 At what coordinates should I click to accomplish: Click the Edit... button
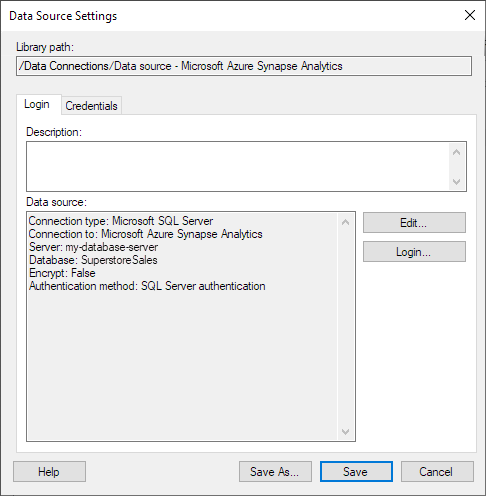click(414, 222)
